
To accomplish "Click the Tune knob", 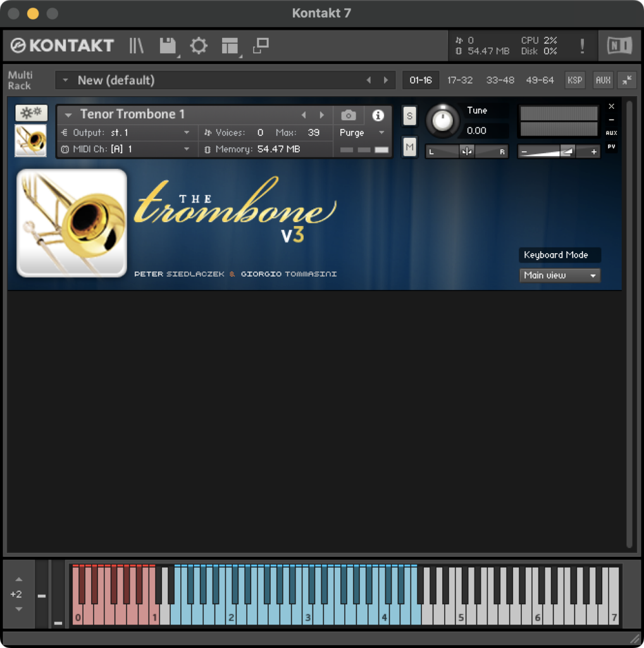I will pos(442,121).
